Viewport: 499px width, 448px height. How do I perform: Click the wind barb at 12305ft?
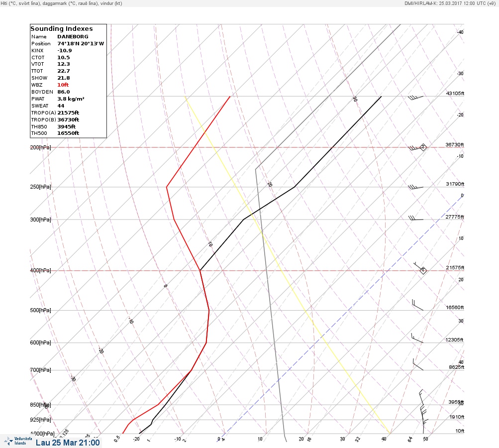(417, 338)
